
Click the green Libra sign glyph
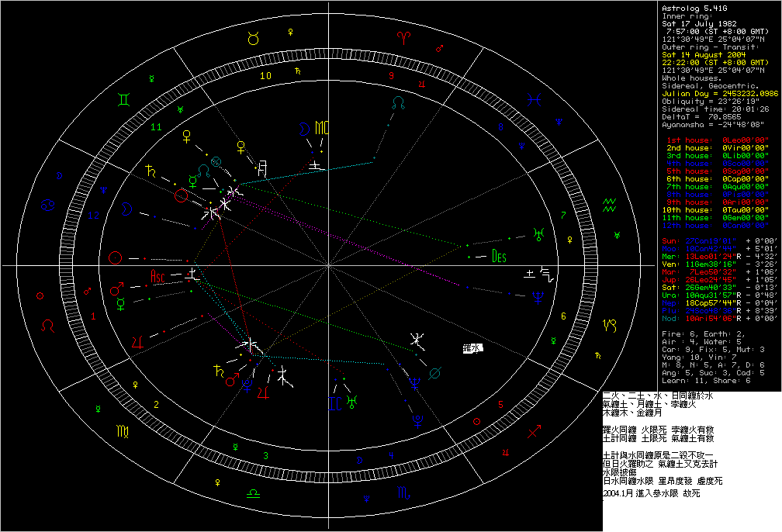click(253, 492)
